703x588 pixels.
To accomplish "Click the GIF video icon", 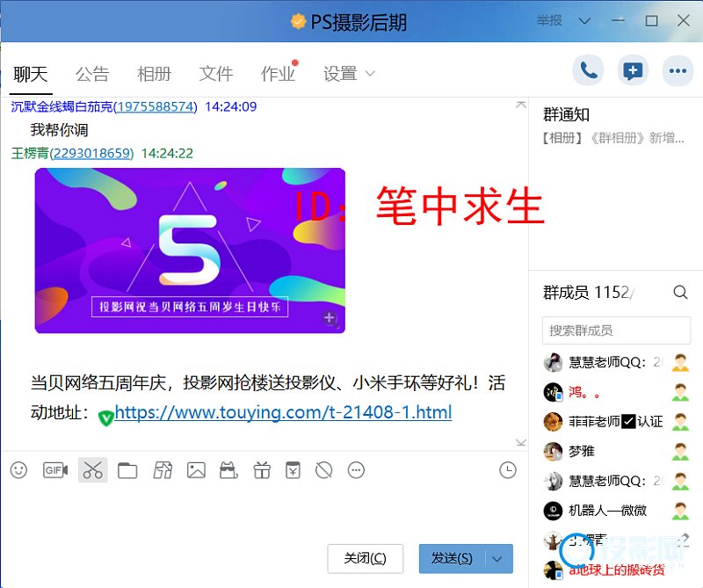I will pos(55,470).
